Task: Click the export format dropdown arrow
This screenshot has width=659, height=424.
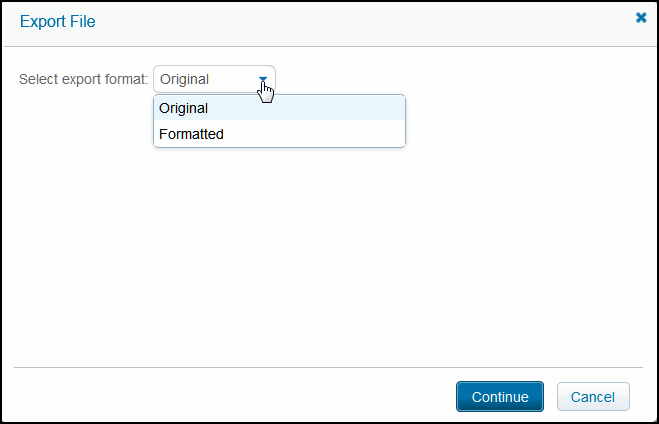Action: pyautogui.click(x=263, y=79)
